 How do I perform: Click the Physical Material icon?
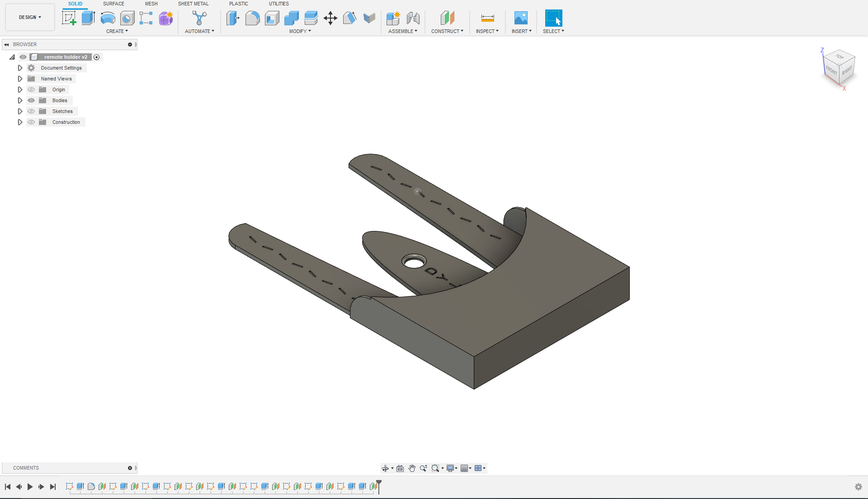pos(349,18)
